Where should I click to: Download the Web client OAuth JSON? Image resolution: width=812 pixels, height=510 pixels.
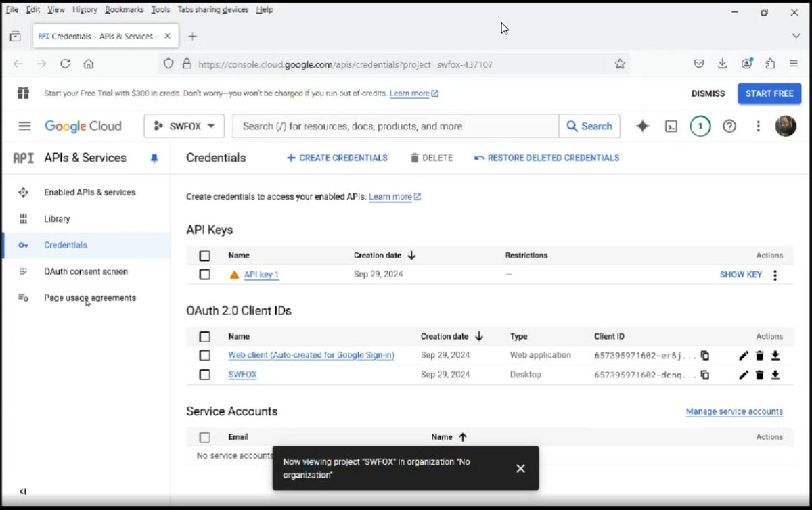pyautogui.click(x=775, y=355)
